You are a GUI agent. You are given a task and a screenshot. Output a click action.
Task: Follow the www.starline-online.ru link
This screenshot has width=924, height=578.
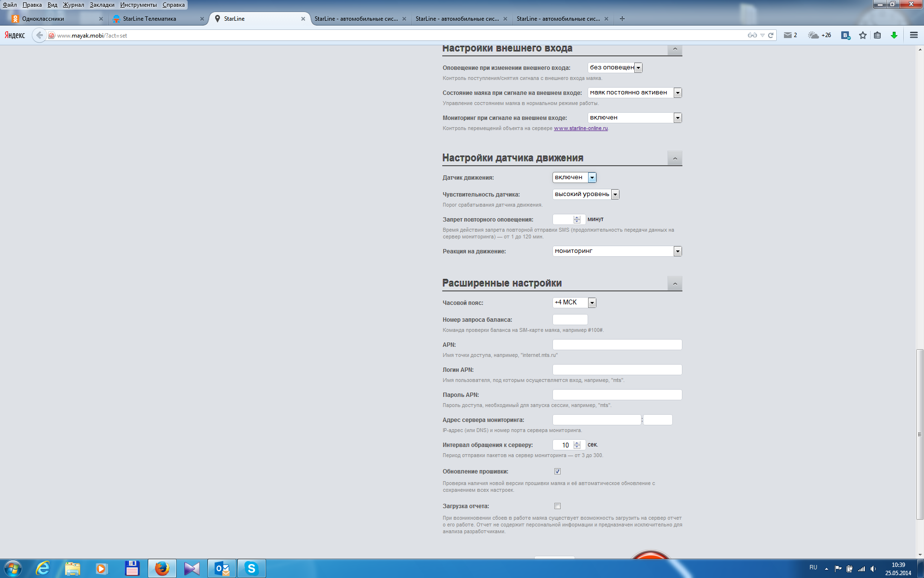click(x=580, y=129)
